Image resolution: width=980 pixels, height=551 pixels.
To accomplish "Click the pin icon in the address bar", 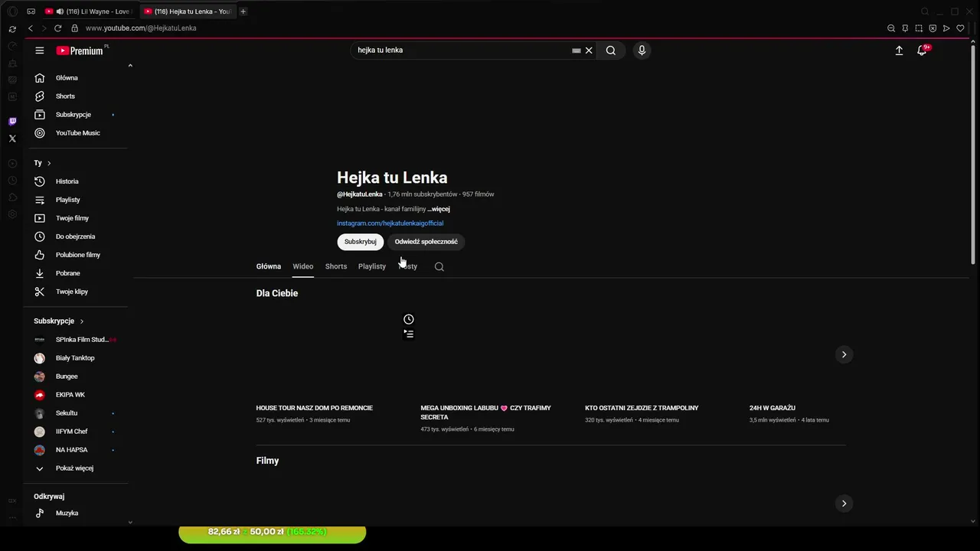I will (905, 28).
